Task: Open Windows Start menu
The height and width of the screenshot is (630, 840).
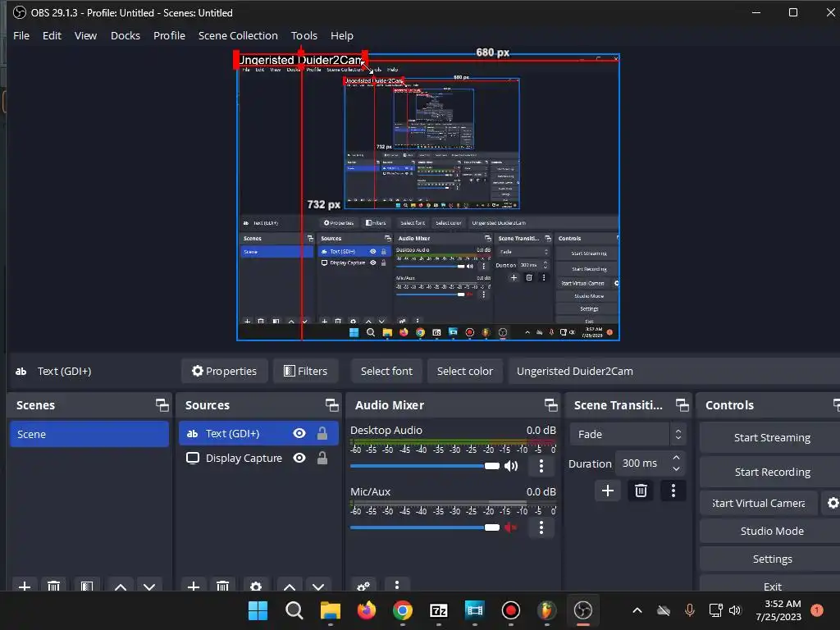Action: point(258,610)
